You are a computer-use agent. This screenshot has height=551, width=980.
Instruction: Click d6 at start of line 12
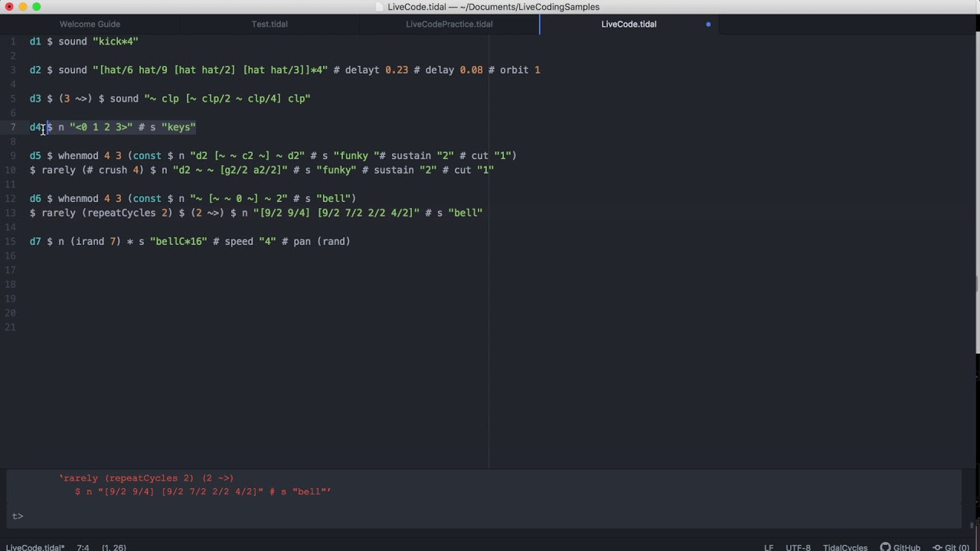tap(35, 198)
